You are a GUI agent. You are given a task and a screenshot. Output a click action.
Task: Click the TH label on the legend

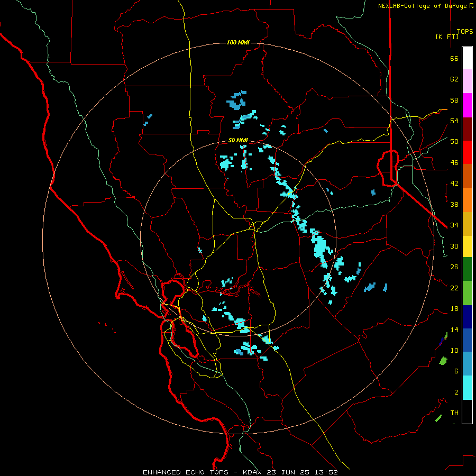pyautogui.click(x=454, y=413)
